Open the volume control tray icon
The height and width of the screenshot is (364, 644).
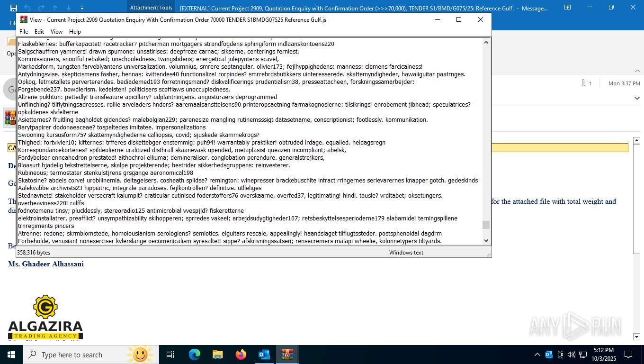click(x=572, y=355)
